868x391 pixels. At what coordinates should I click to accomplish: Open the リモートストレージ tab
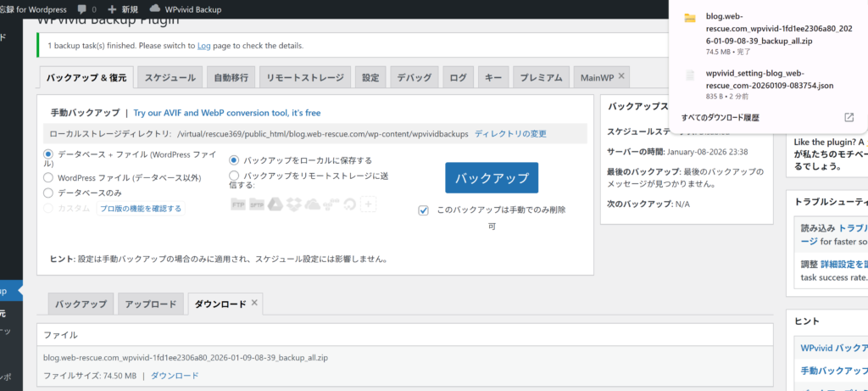304,77
